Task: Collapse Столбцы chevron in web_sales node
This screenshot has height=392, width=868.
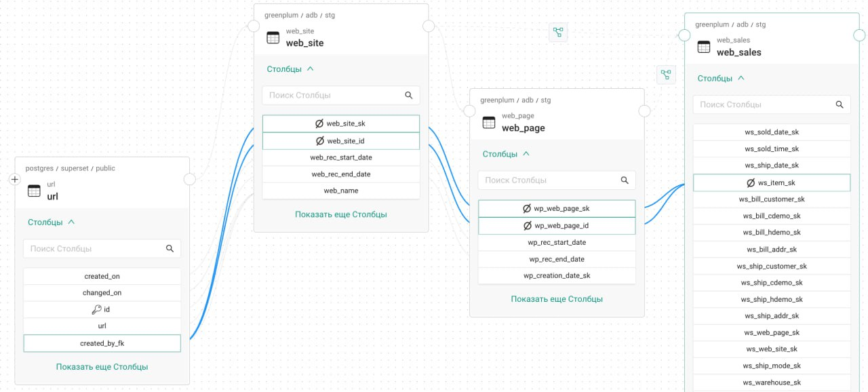Action: [x=741, y=78]
